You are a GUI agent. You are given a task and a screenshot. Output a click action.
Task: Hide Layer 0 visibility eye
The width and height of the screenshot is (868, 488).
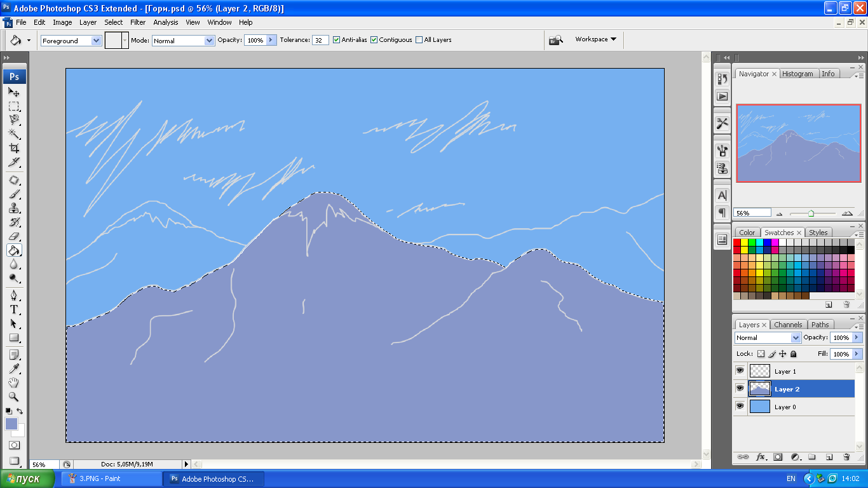pyautogui.click(x=740, y=406)
